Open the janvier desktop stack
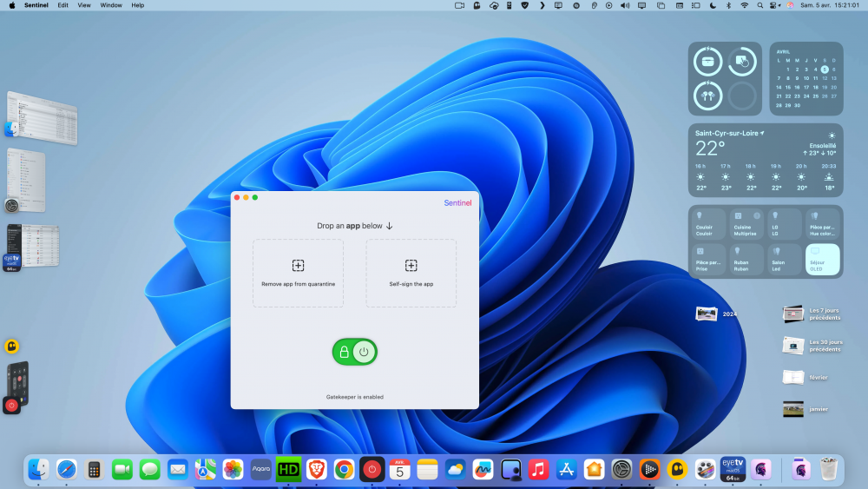This screenshot has height=489, width=868. pyautogui.click(x=806, y=409)
